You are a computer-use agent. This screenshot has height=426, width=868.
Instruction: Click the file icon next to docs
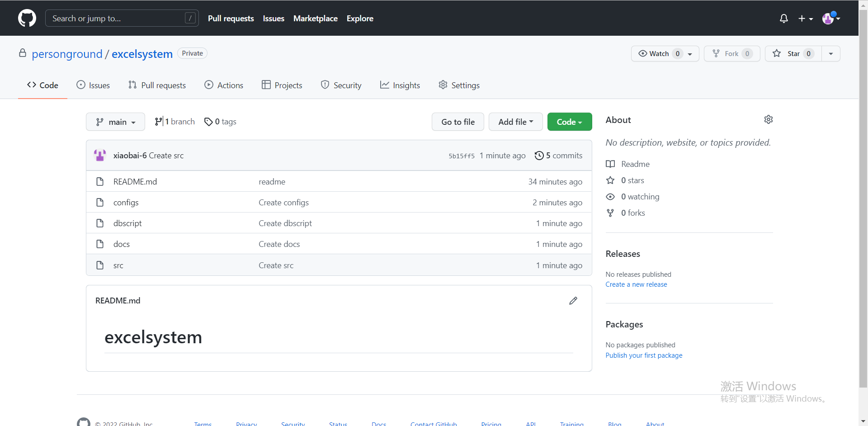(x=100, y=244)
